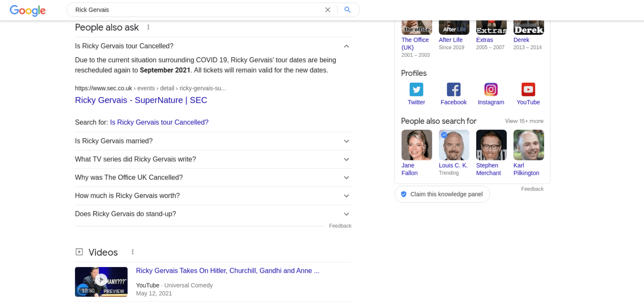Click 'People also search for' heading
This screenshot has height=302, width=644.
pyautogui.click(x=439, y=121)
